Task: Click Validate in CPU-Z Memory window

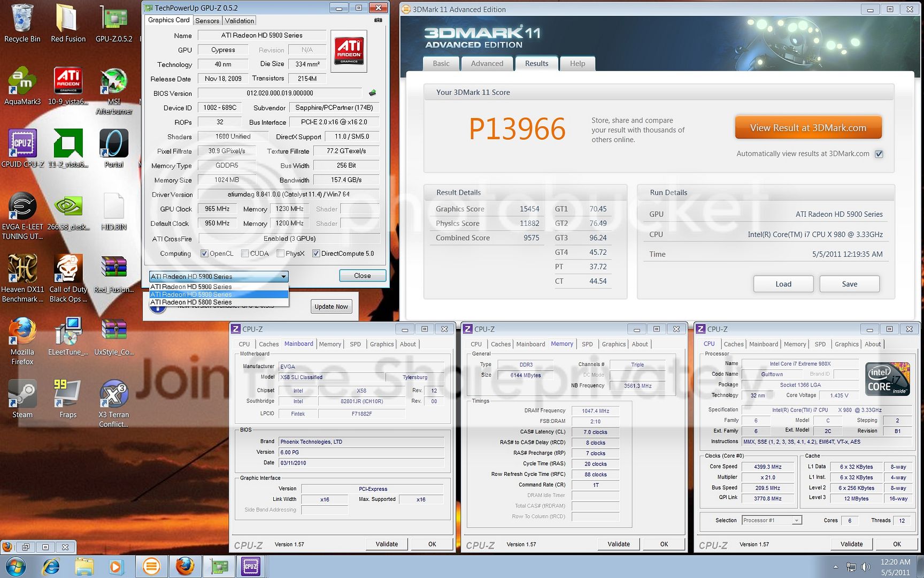Action: (619, 544)
